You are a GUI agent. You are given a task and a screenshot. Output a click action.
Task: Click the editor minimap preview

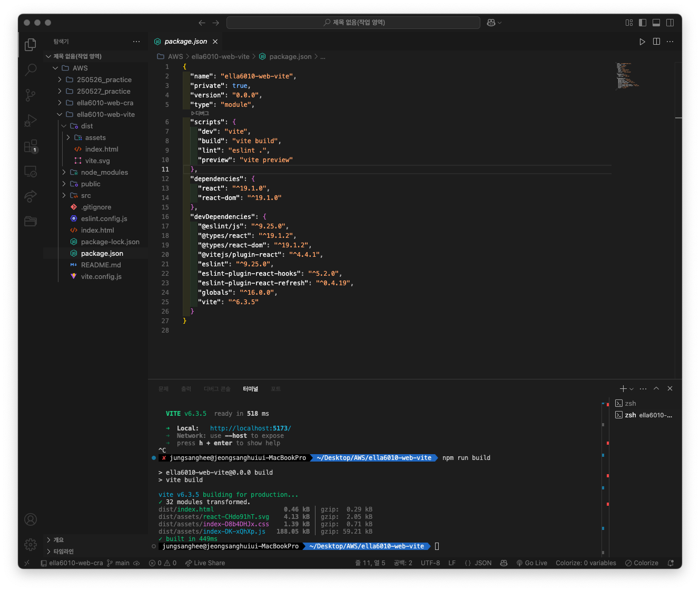pyautogui.click(x=627, y=76)
